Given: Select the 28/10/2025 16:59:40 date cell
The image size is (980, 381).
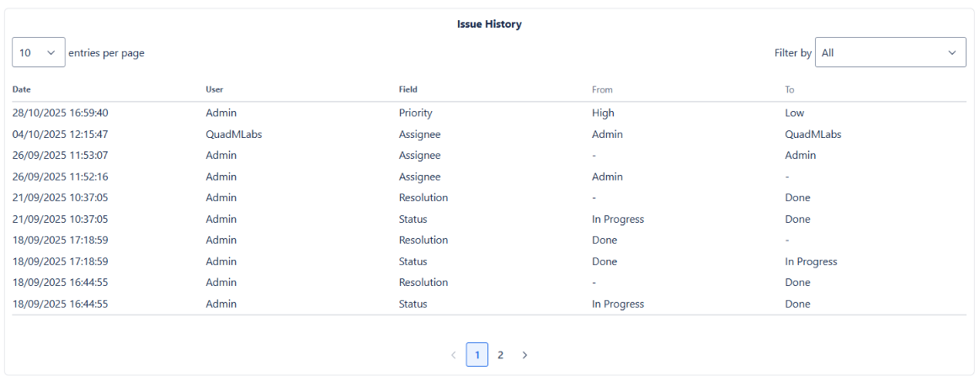Looking at the screenshot, I should [60, 113].
